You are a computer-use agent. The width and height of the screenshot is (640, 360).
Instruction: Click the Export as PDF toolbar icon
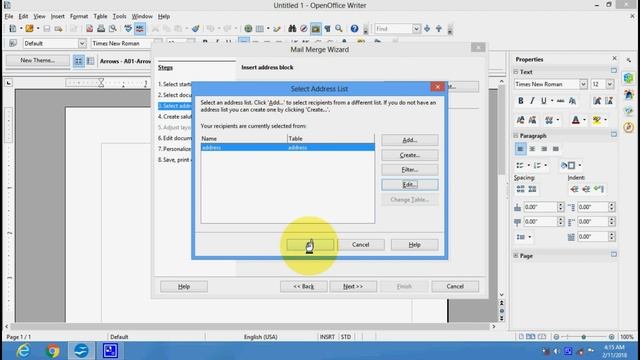[x=89, y=29]
